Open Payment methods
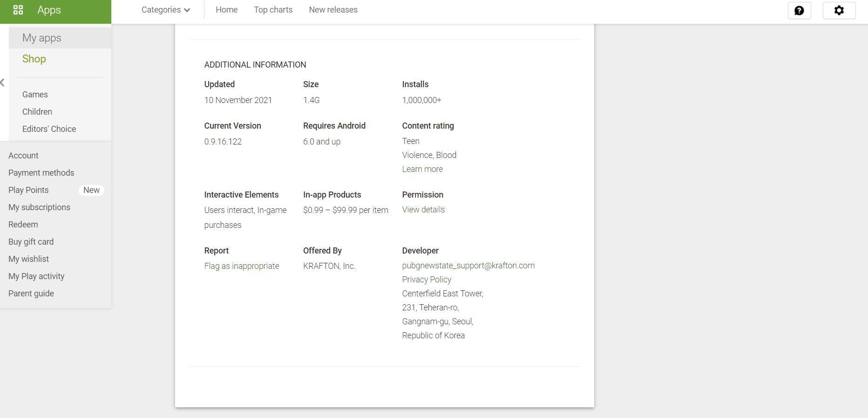Image resolution: width=868 pixels, height=418 pixels. [x=41, y=173]
